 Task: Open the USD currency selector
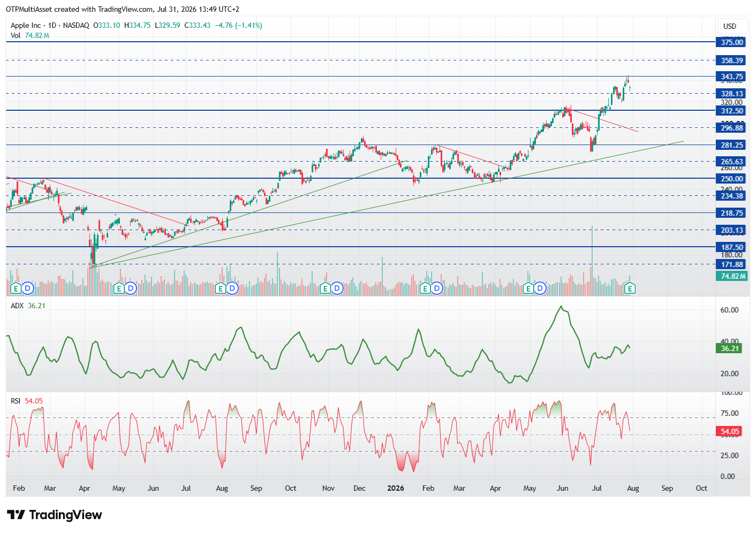(x=730, y=26)
